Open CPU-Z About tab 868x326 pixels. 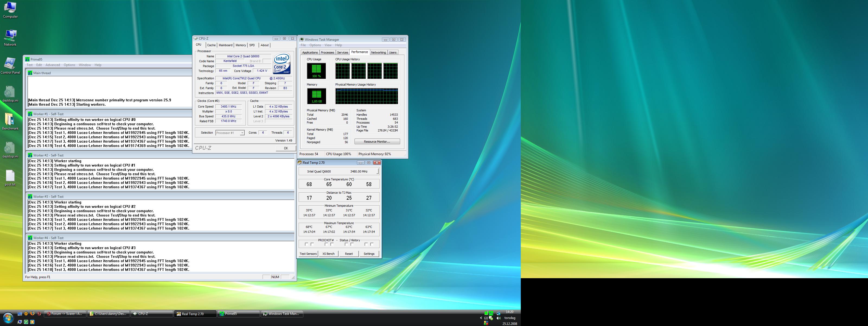[265, 45]
